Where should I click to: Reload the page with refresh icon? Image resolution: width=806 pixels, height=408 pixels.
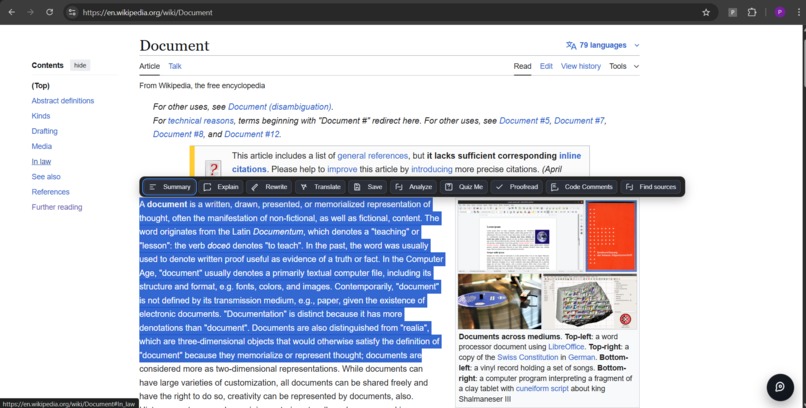pyautogui.click(x=49, y=12)
